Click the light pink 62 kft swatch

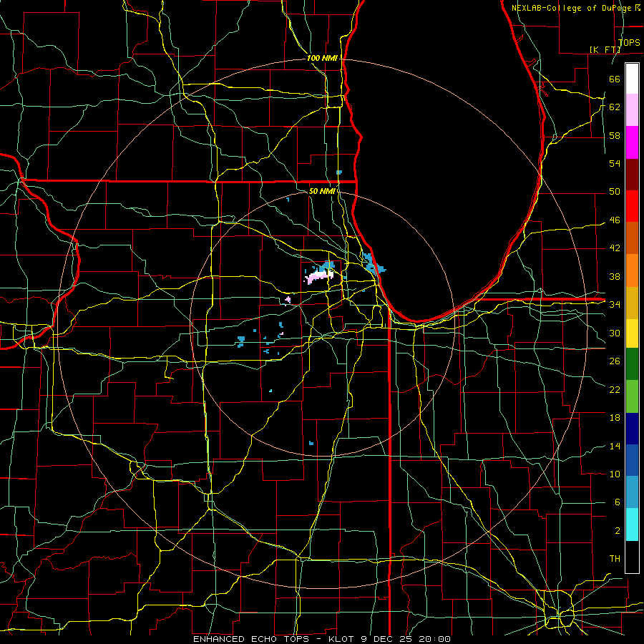(632, 110)
